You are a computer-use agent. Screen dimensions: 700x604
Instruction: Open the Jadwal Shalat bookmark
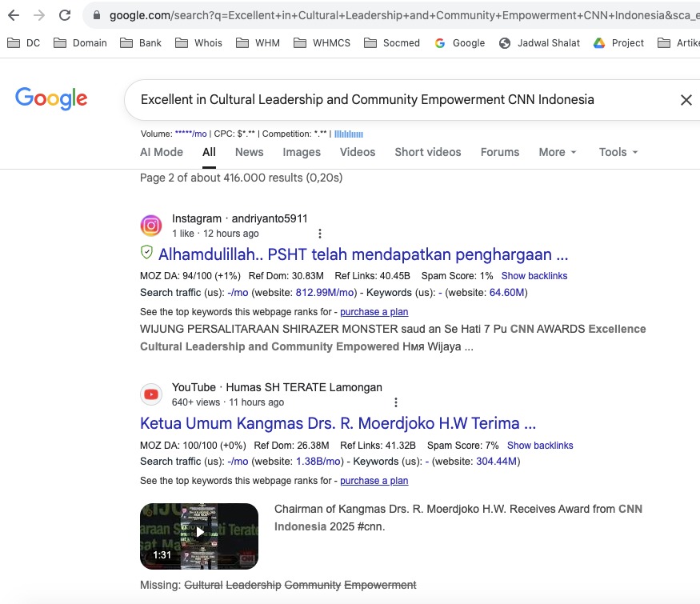coord(541,43)
